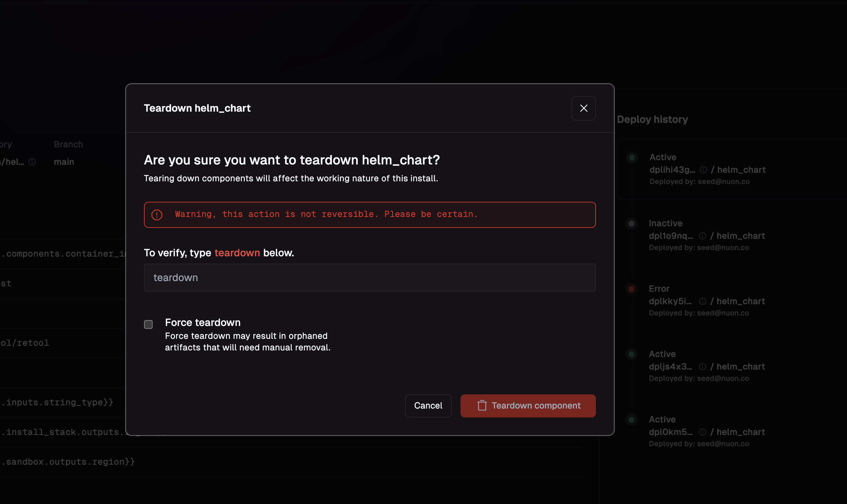Click the '.sandbox.outputs.region}}' value
Image resolution: width=847 pixels, height=504 pixels.
coord(68,462)
